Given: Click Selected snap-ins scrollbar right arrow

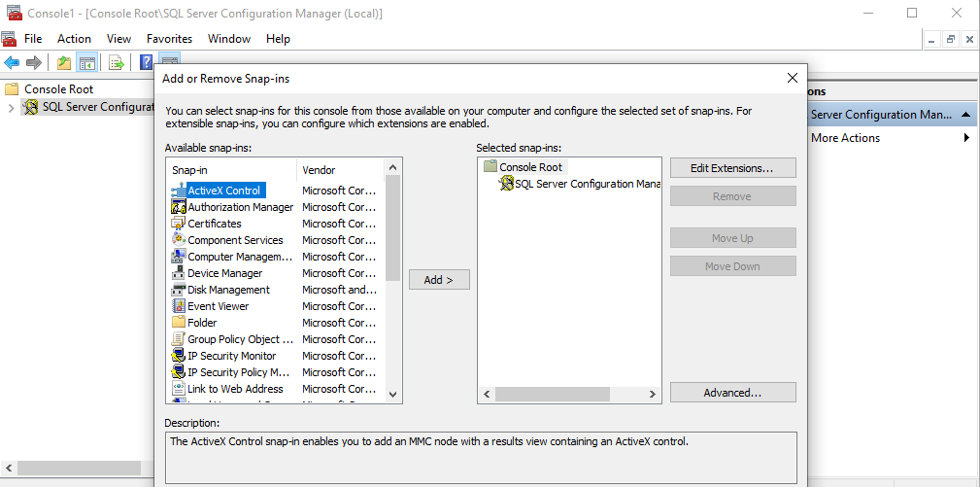Looking at the screenshot, I should coord(652,395).
